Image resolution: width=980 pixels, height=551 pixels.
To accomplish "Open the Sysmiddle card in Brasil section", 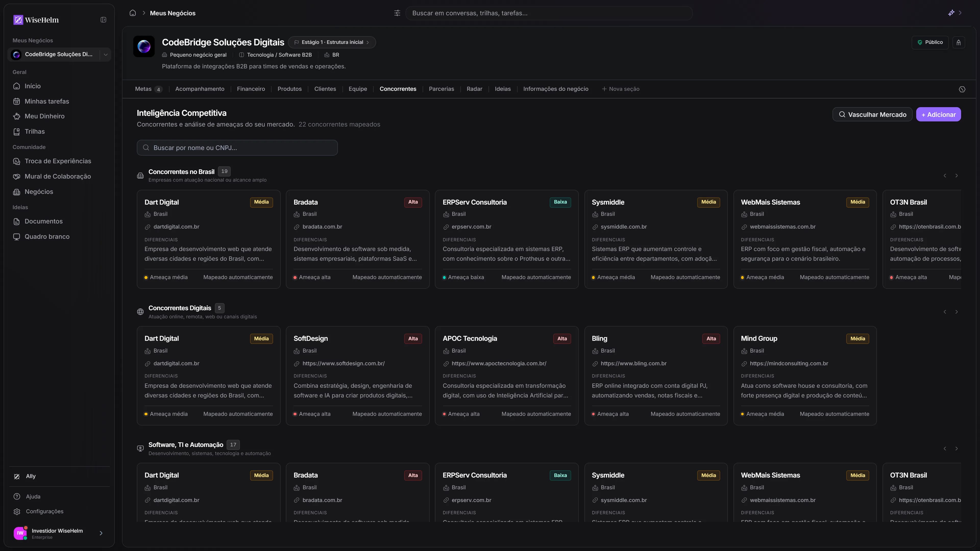I will coord(656,239).
